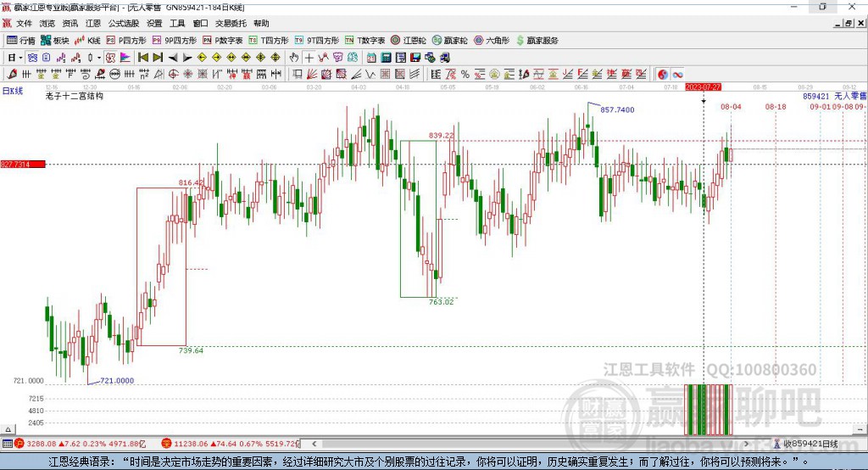The image size is (868, 470).
Task: Open the 赢家轮 wheel tool
Action: point(449,41)
